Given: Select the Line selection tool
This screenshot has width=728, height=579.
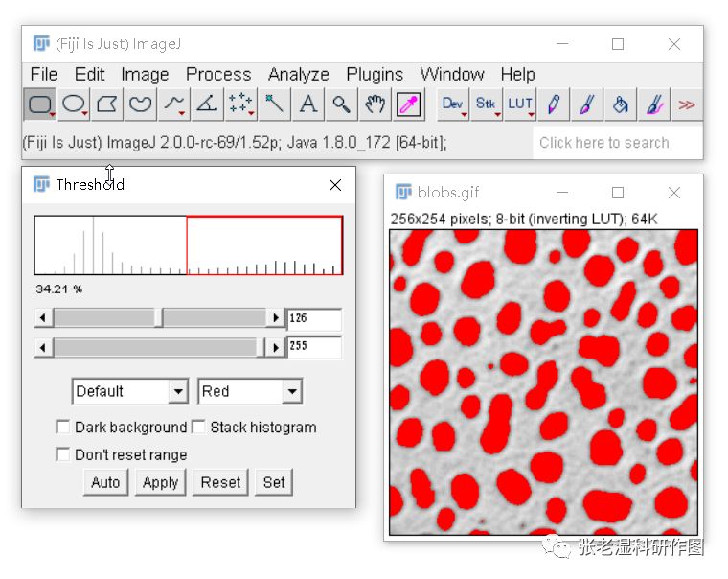Looking at the screenshot, I should [x=174, y=104].
